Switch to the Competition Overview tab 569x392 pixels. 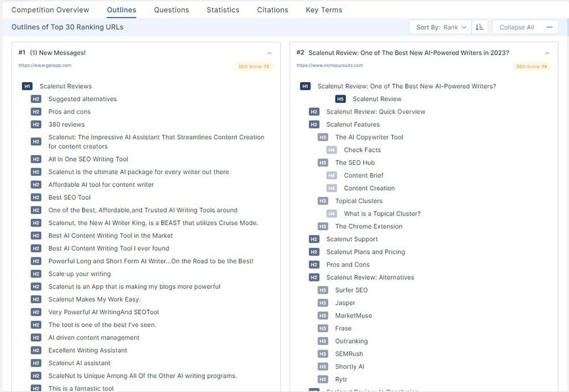(50, 10)
